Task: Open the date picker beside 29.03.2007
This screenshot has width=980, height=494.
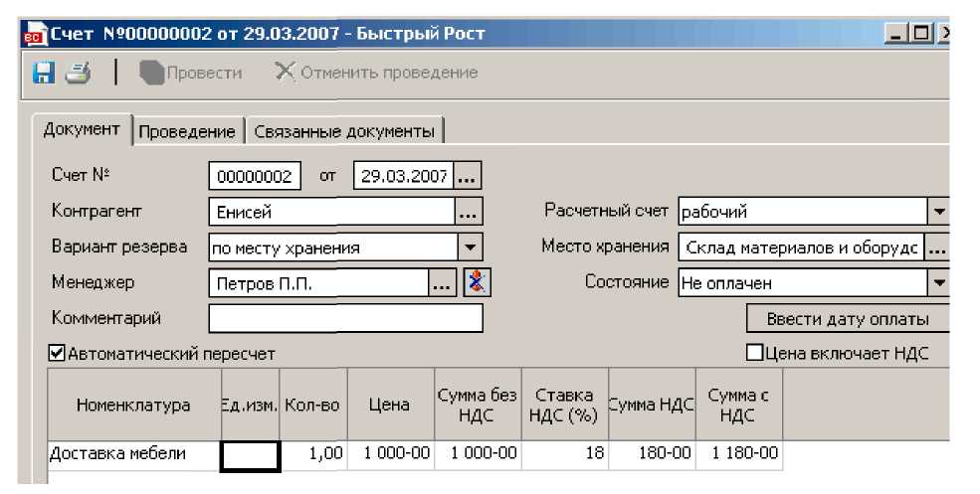Action: coord(467,176)
